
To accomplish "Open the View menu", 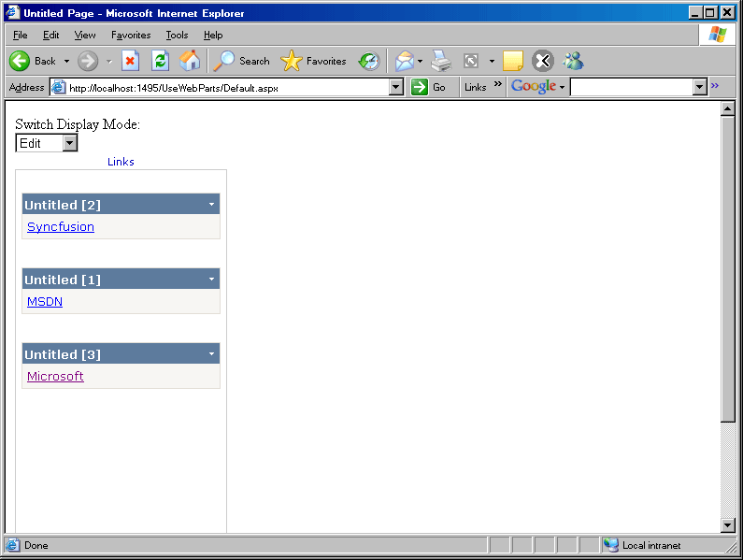I will coord(85,35).
